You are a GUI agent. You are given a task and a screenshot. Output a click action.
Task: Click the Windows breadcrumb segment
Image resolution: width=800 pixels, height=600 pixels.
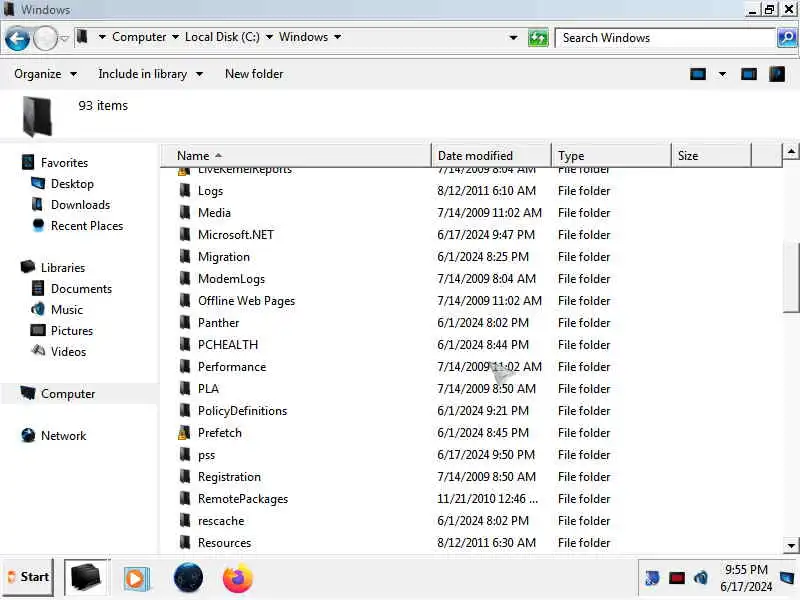point(303,37)
